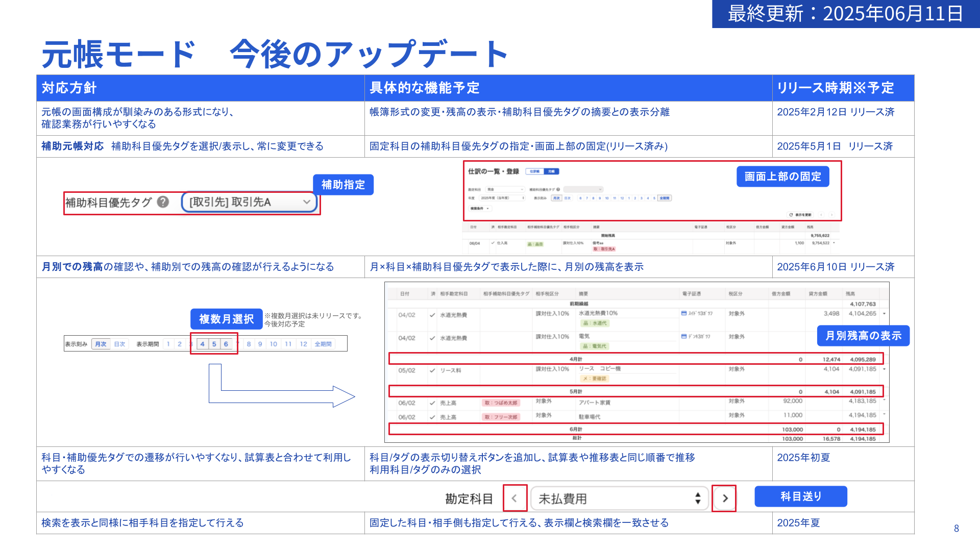
Task: Click checkmark on 06/02 駐車場代 row
Action: pyautogui.click(x=432, y=417)
